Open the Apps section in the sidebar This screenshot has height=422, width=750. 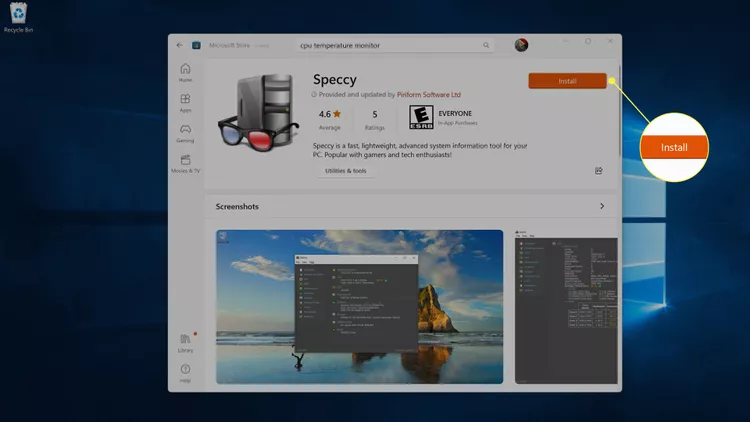point(185,103)
